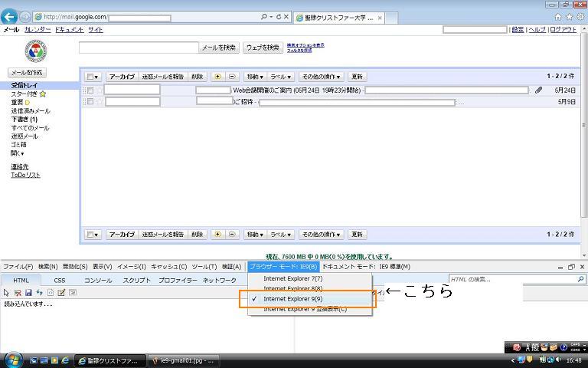Screen dimensions: 588x368
Task: Open the カレンダー link
Action: pos(38,30)
